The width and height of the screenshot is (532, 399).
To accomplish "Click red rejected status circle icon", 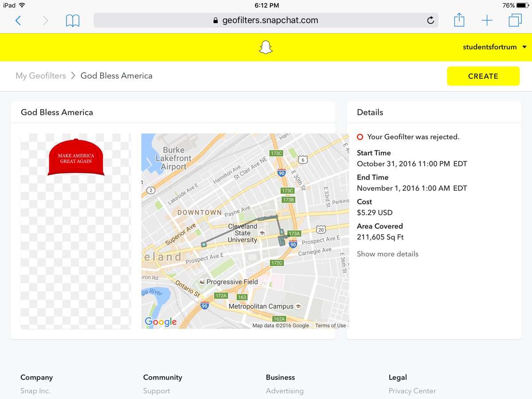I will pyautogui.click(x=360, y=137).
